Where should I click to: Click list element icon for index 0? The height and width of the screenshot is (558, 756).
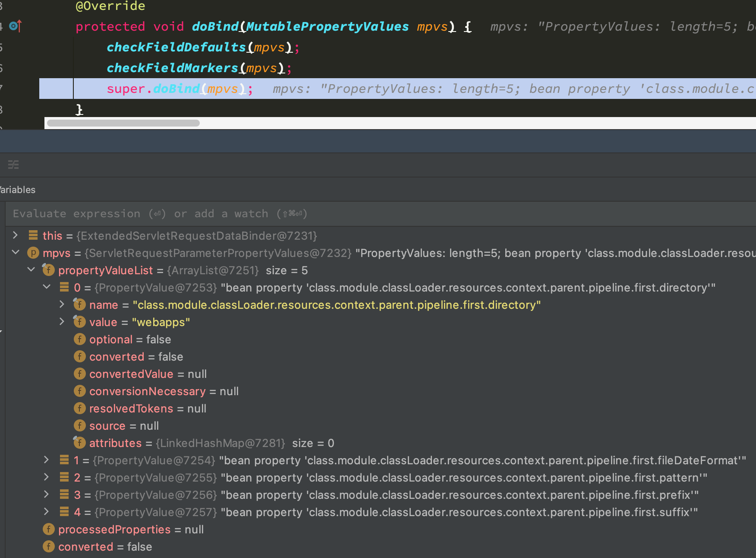coord(64,287)
